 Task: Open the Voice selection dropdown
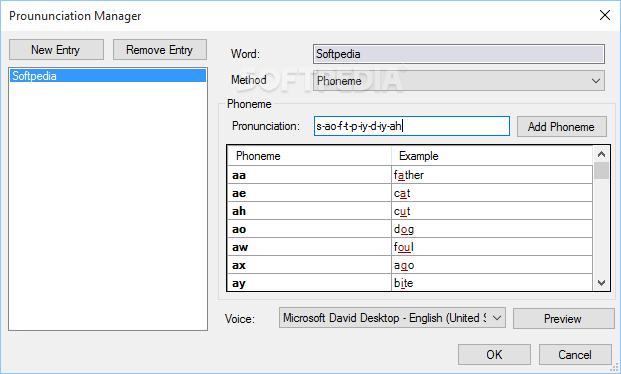click(x=392, y=318)
